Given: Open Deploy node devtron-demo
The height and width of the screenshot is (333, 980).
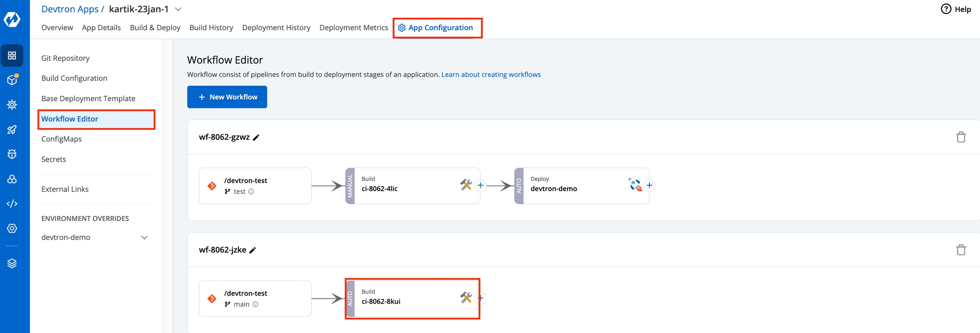Looking at the screenshot, I should point(582,186).
